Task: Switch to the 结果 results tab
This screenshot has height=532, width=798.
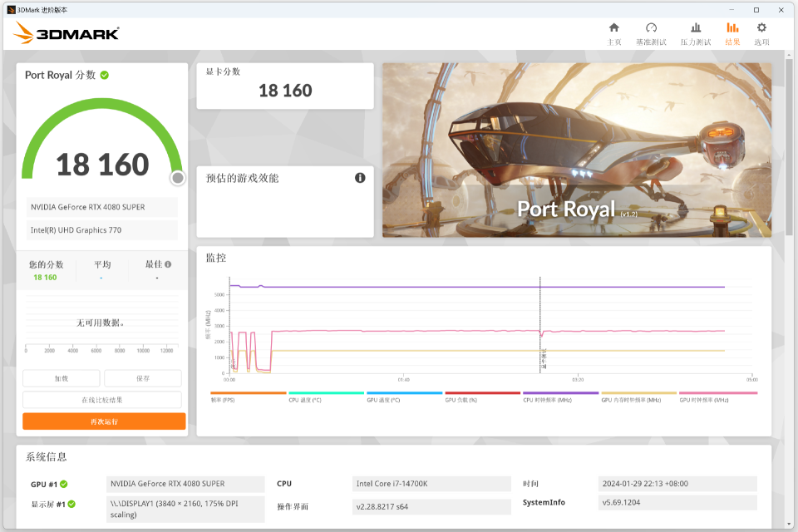Action: click(732, 33)
